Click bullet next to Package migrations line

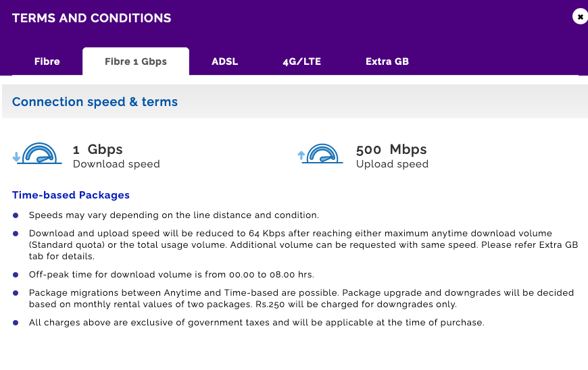pyautogui.click(x=16, y=293)
